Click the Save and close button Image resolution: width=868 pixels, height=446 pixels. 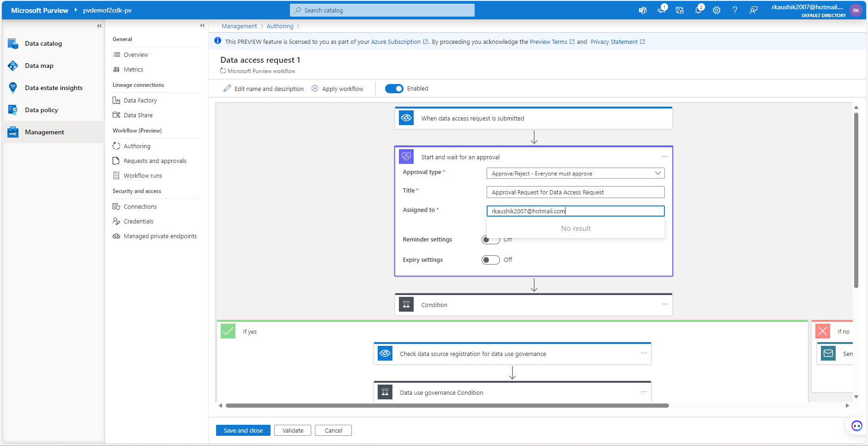[243, 430]
